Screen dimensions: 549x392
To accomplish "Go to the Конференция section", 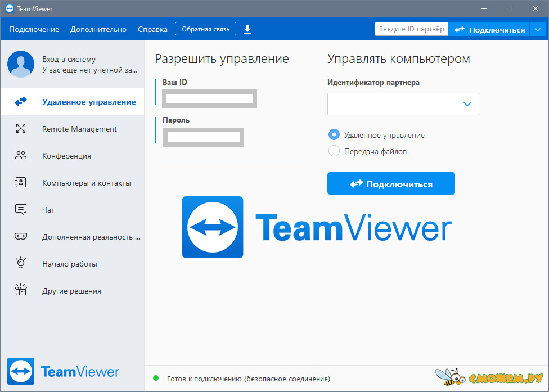I will pos(73,156).
